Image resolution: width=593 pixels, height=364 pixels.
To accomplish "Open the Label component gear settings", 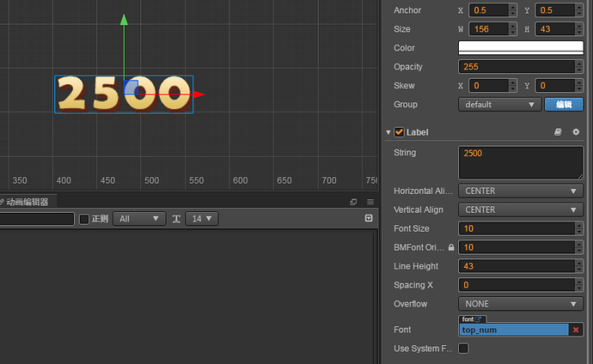I will tap(576, 132).
